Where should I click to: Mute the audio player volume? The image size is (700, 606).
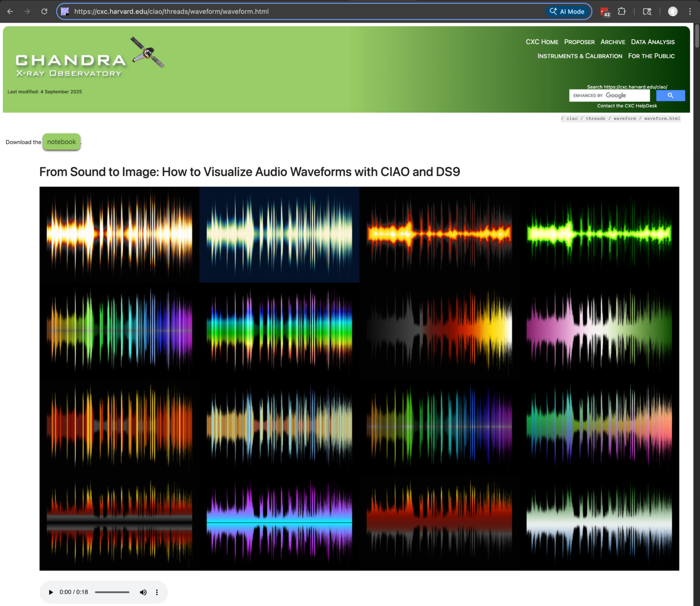pyautogui.click(x=143, y=592)
